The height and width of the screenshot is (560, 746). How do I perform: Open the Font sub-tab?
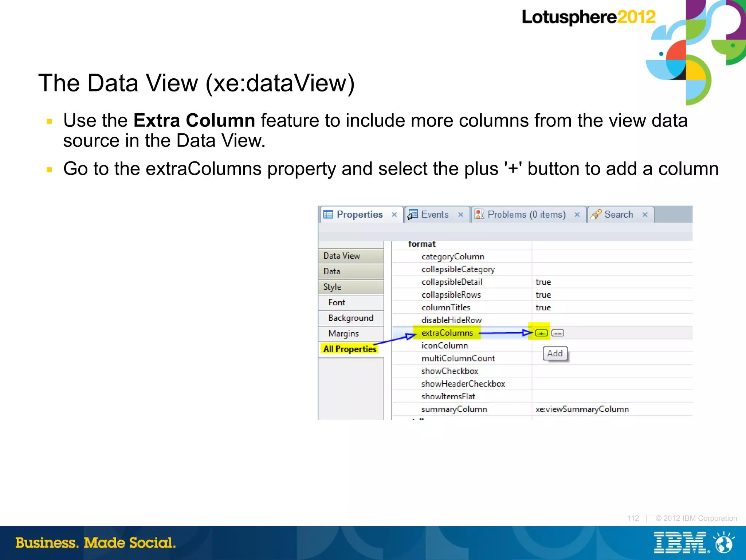click(351, 302)
